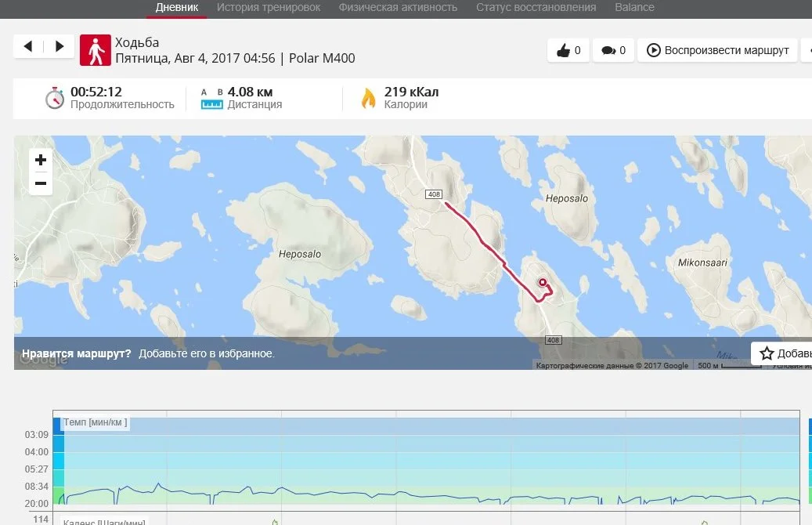Add route to favorites star button

pos(782,353)
